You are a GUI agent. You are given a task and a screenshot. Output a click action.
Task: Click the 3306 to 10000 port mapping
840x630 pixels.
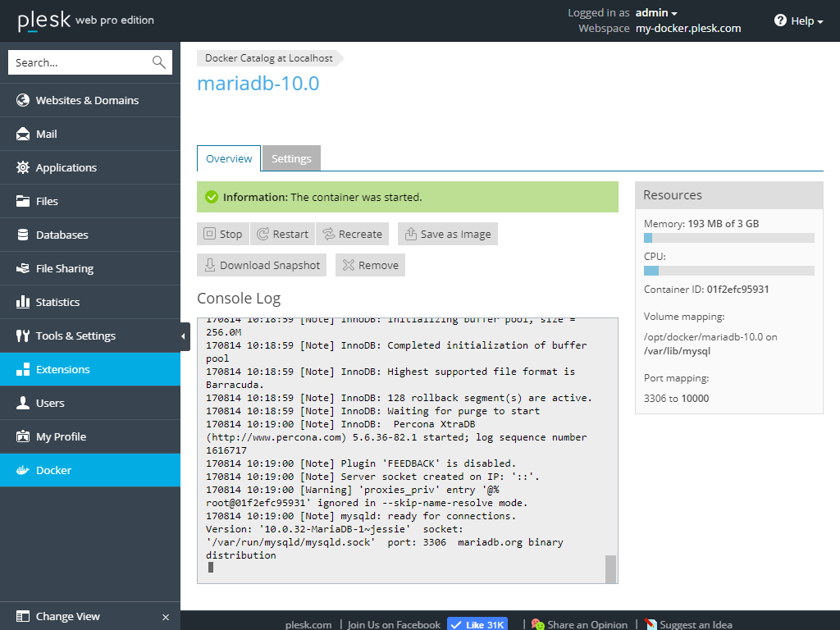(676, 399)
